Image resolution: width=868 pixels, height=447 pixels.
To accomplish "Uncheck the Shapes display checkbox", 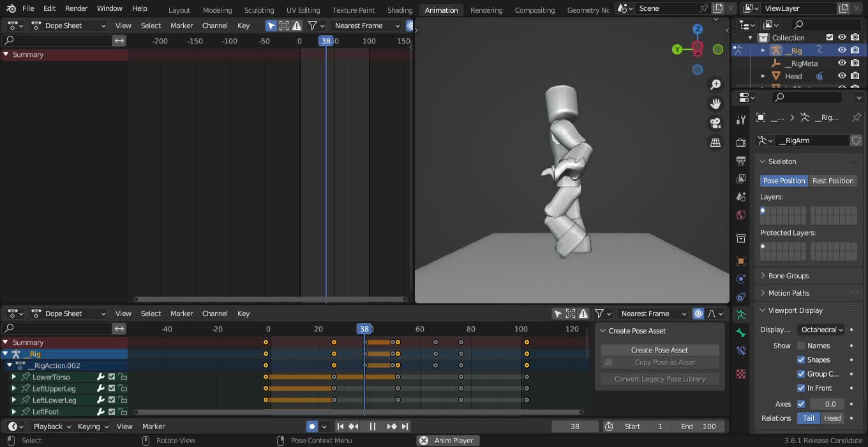I will tap(801, 360).
